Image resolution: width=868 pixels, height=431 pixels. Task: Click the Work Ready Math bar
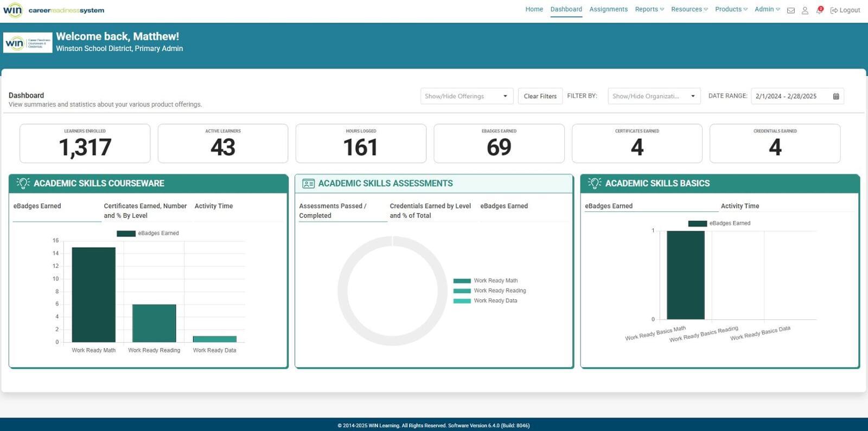tap(94, 294)
